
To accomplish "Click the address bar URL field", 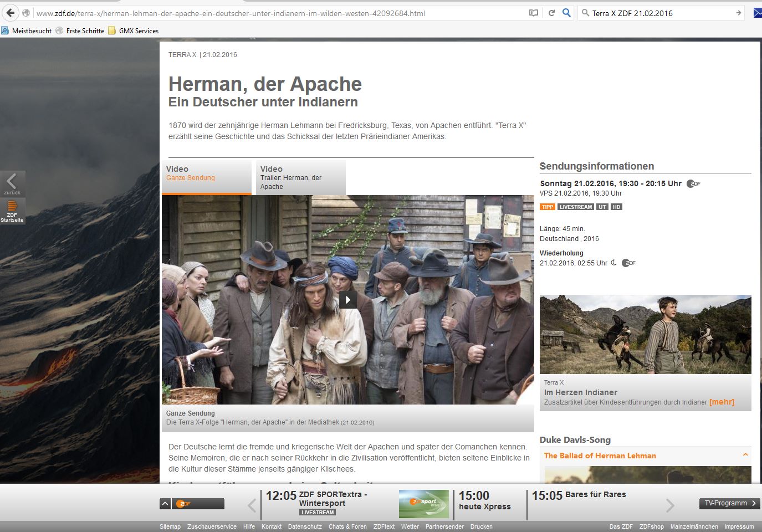I will pyautogui.click(x=277, y=13).
